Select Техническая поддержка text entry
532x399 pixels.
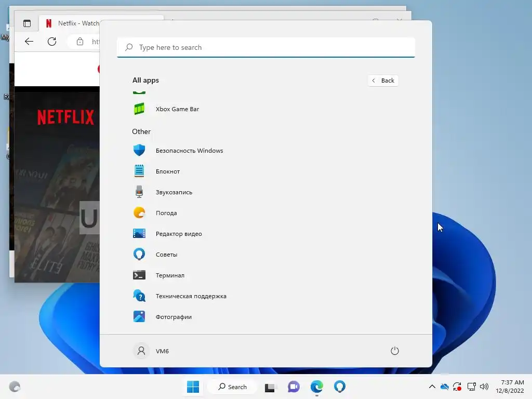coord(191,296)
